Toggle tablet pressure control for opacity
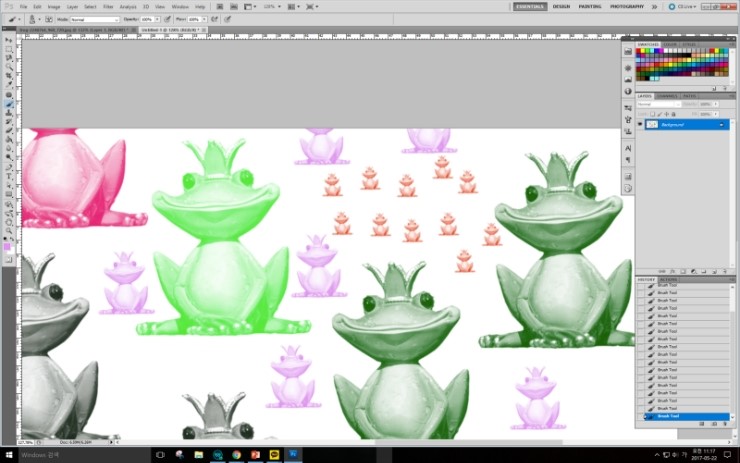Screen dimensions: 740x463 click(168, 19)
